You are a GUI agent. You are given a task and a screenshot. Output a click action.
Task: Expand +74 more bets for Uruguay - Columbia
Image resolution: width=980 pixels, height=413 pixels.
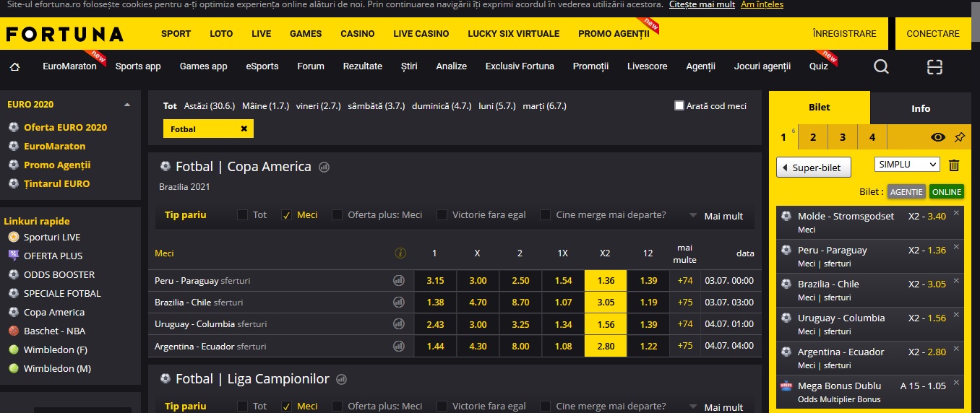coord(685,324)
